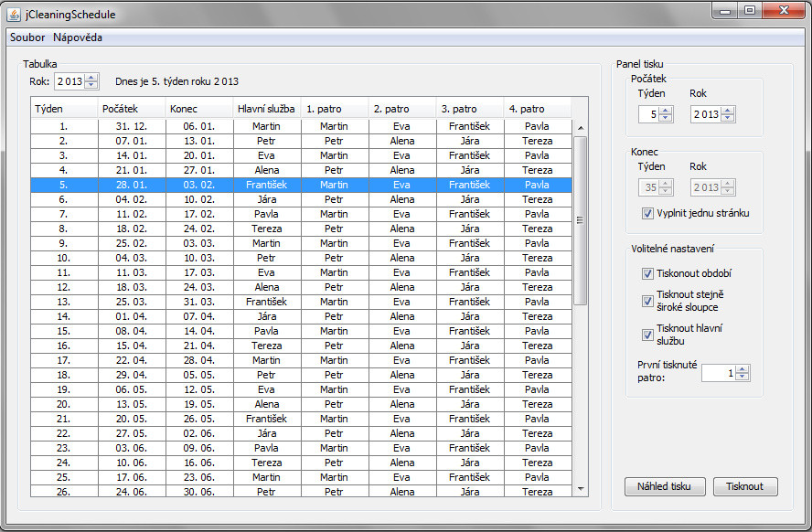This screenshot has height=532, width=812.
Task: Toggle the Tiskonout období checkbox
Action: [647, 273]
